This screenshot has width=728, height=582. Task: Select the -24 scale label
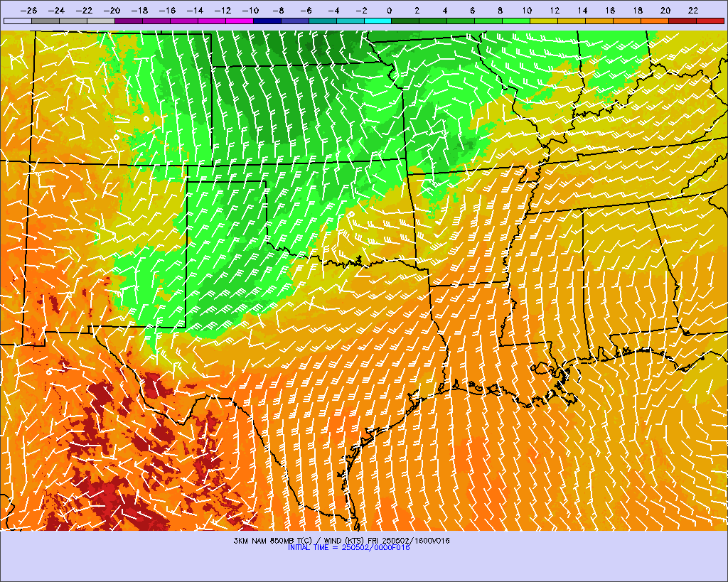point(57,11)
